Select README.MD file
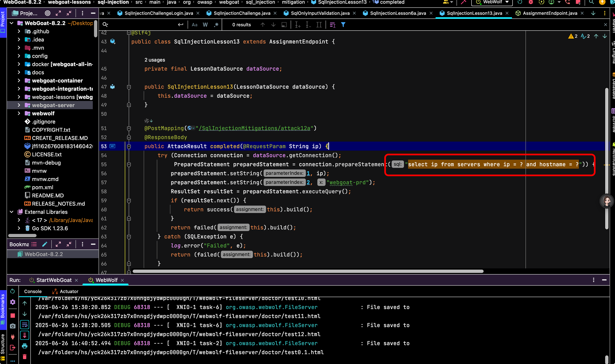615x364 pixels. click(x=48, y=196)
